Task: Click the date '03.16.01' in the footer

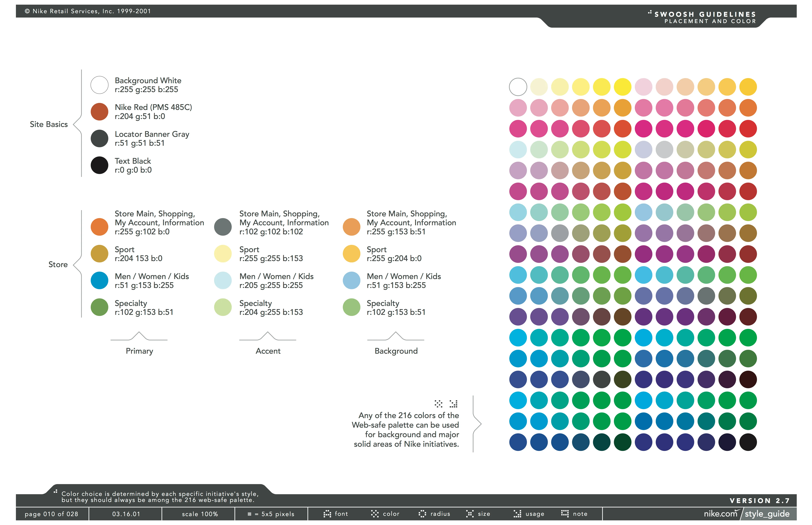Action: coord(126,514)
